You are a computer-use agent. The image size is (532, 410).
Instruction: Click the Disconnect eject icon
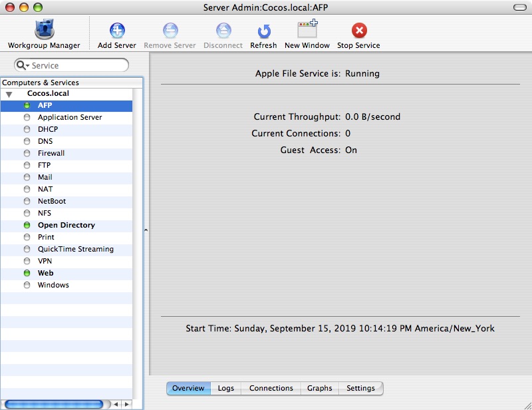pyautogui.click(x=223, y=30)
